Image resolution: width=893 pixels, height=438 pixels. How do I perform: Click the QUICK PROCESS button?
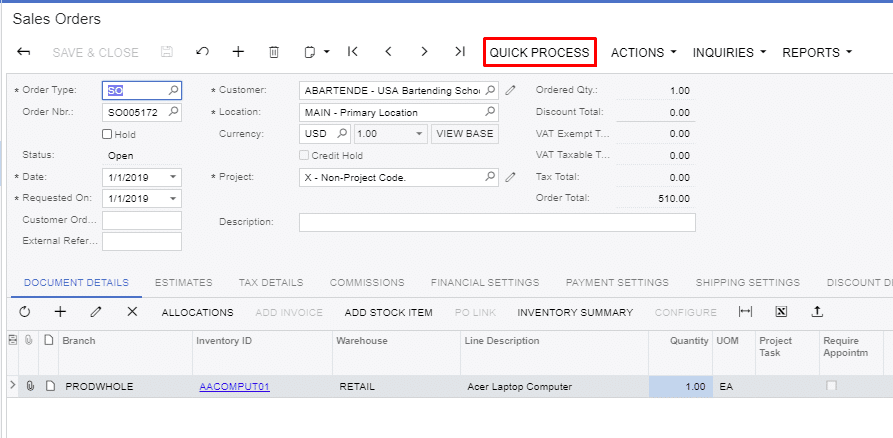(x=539, y=52)
